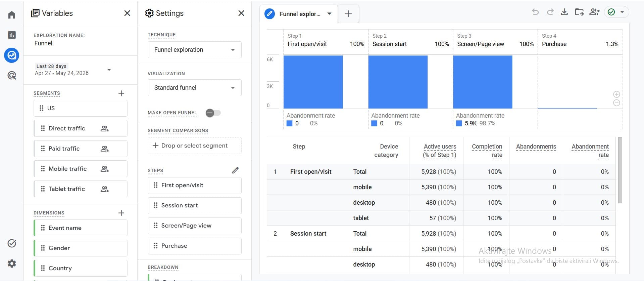
Task: Select the Explore icon in sidebar
Action: tap(12, 55)
